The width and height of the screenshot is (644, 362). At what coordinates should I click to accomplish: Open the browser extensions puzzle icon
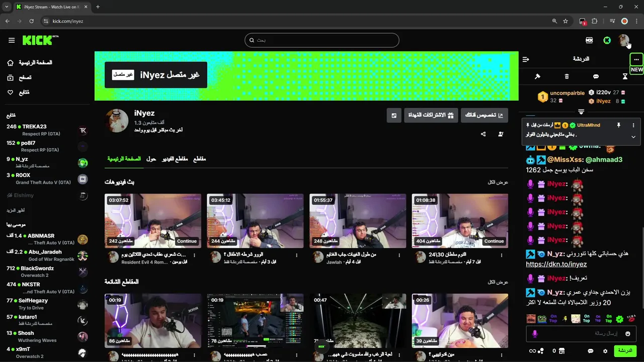595,21
